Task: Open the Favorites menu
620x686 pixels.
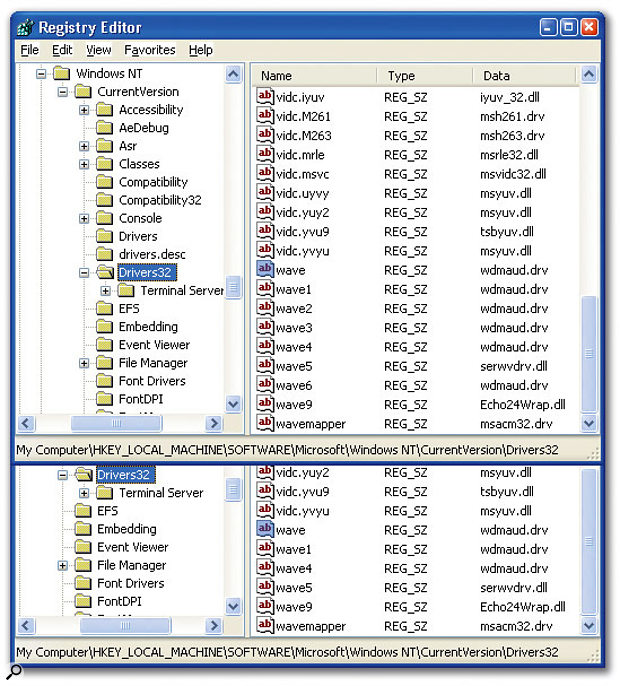Action: (x=150, y=50)
